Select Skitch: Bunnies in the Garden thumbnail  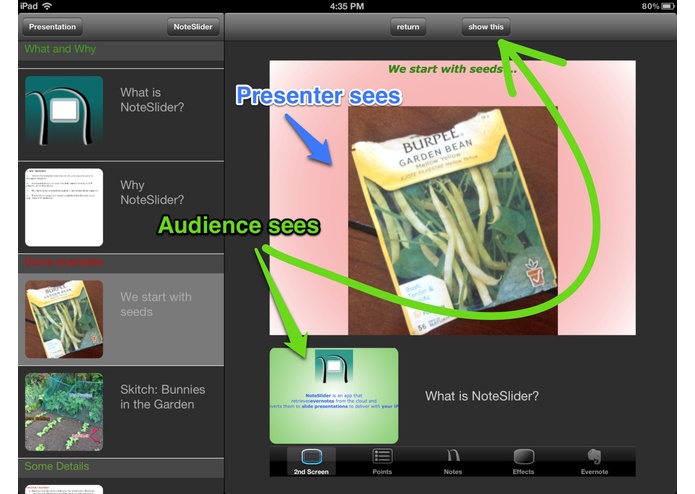point(64,412)
